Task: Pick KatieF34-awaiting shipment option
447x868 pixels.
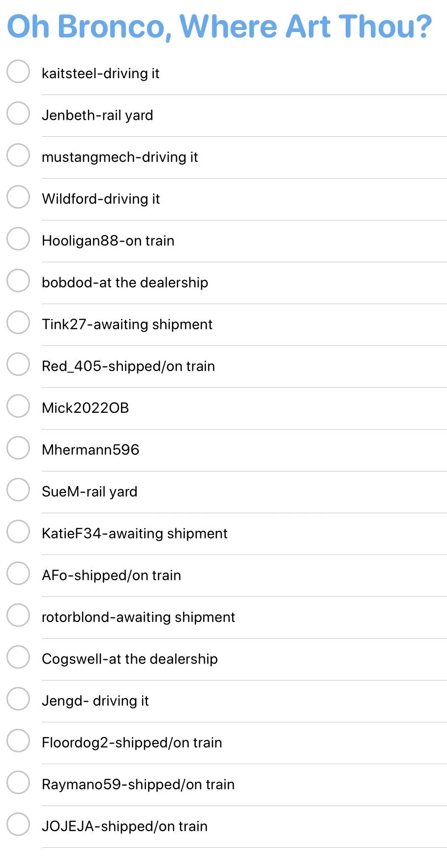Action: pyautogui.click(x=18, y=531)
